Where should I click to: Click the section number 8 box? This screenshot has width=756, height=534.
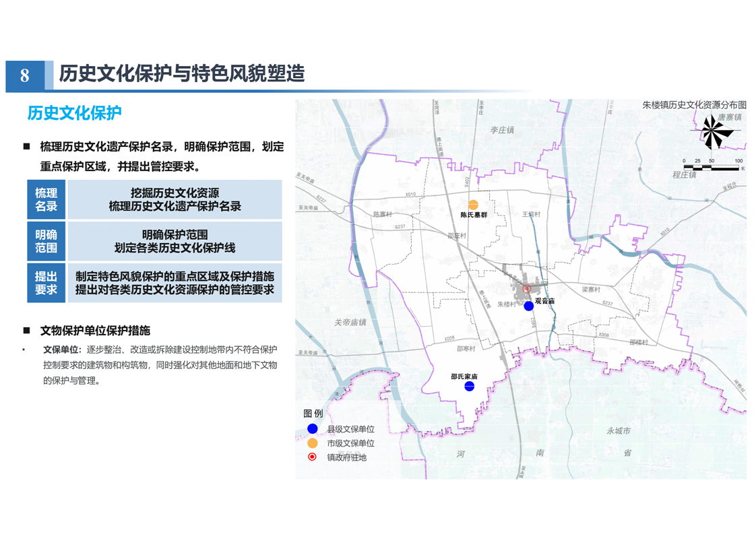25,75
